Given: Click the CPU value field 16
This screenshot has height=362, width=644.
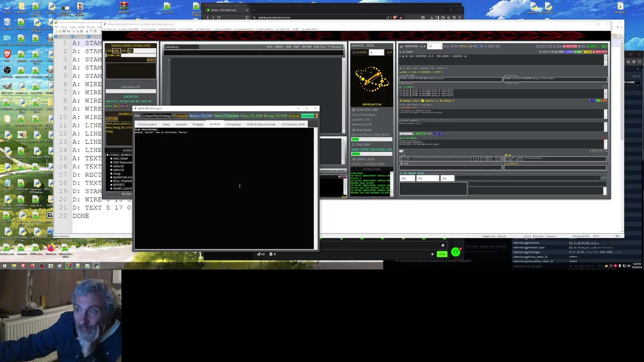Looking at the screenshot, I should click(130, 51).
